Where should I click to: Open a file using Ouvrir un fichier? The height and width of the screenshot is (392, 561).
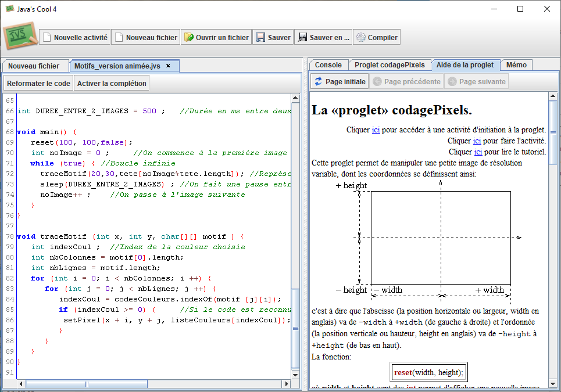(216, 37)
